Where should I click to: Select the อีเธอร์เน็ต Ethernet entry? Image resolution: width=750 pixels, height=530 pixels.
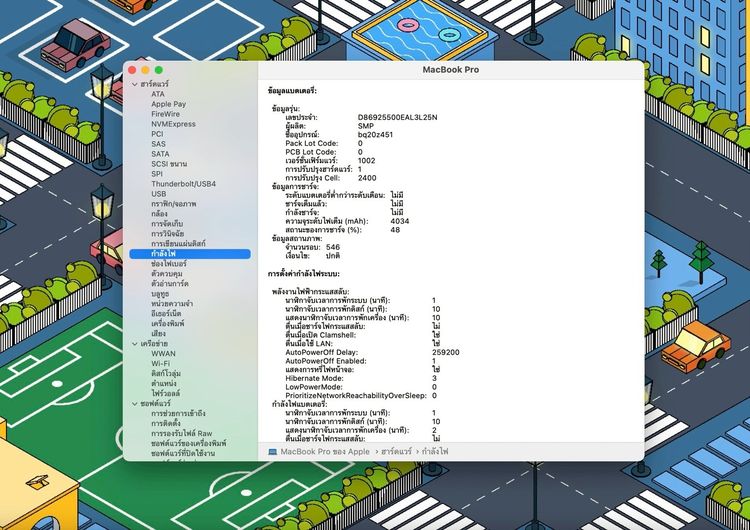168,313
